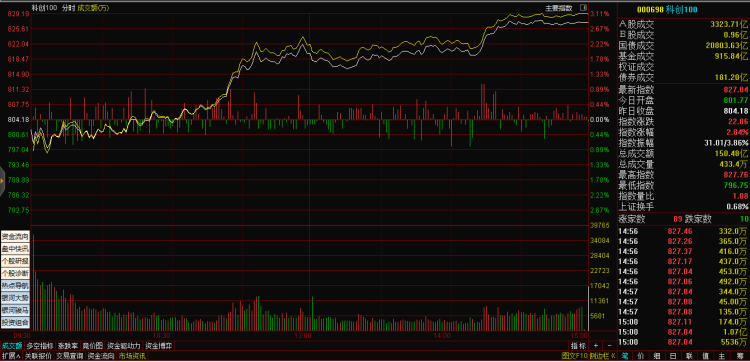Open the 资金流向 side button

point(15,237)
